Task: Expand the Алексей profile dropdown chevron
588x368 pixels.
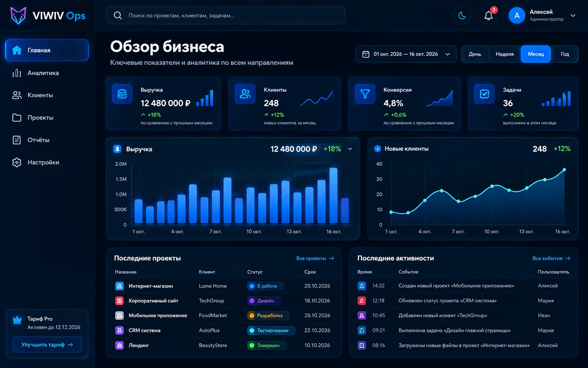Action: pos(573,16)
